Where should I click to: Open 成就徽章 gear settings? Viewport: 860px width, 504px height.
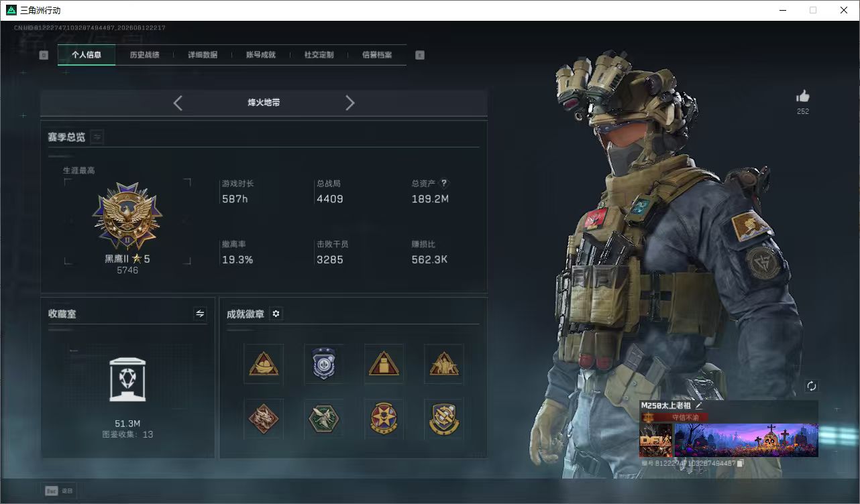tap(276, 314)
